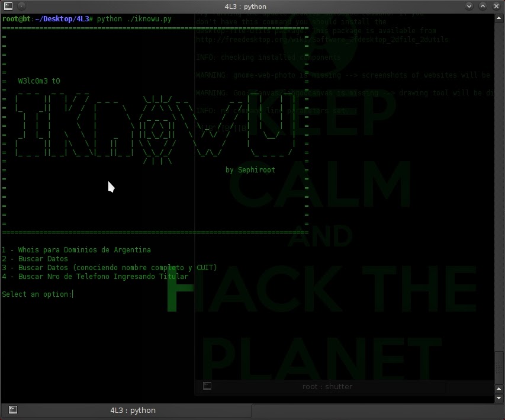The width and height of the screenshot is (505, 420).
Task: Click the scrollbar up arrow at top
Action: pos(498,18)
